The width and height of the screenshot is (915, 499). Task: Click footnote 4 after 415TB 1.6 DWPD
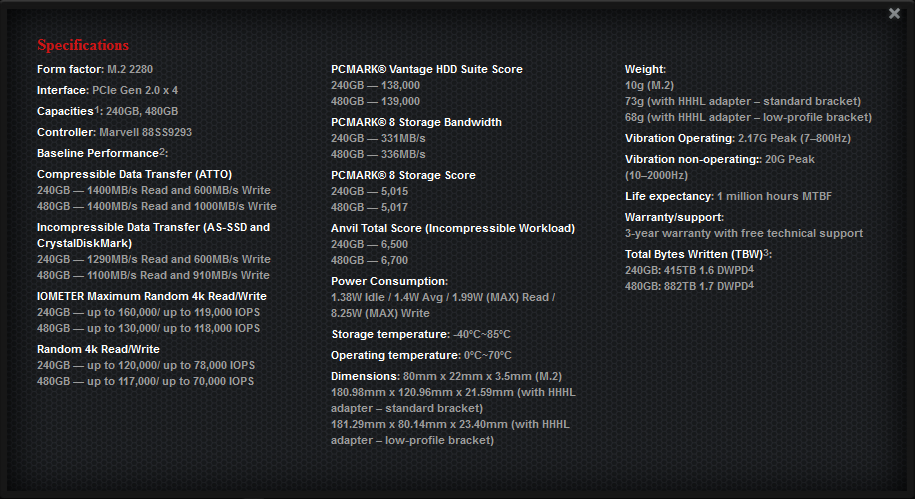750,268
